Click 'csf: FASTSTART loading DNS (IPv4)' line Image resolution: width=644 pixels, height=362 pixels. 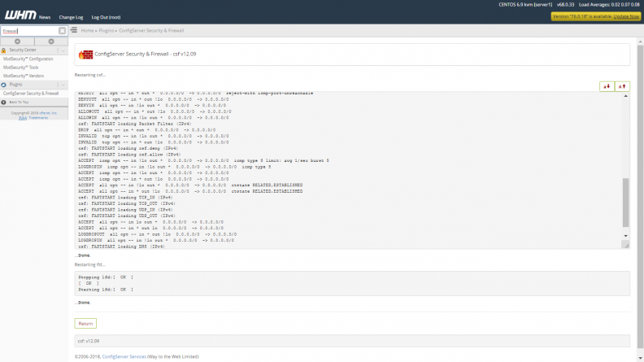pos(122,246)
